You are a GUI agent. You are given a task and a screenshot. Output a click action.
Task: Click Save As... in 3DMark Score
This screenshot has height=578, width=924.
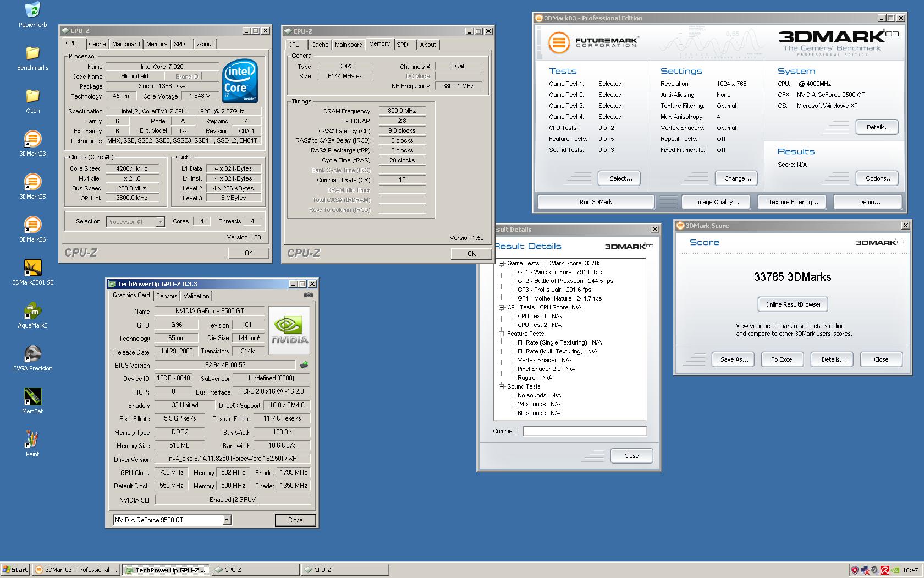point(734,359)
